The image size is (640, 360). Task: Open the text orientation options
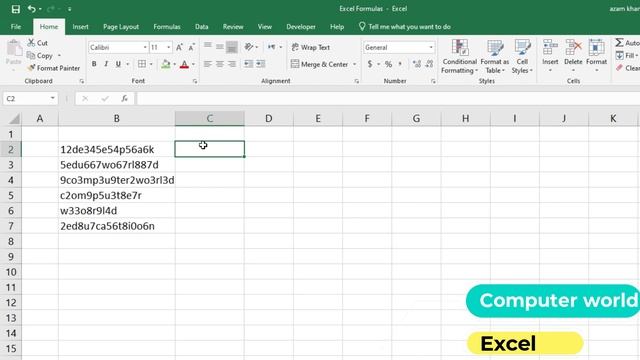pos(251,47)
